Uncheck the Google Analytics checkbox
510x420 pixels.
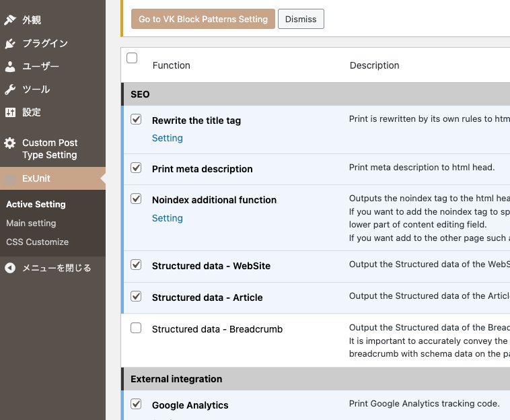[x=136, y=404]
